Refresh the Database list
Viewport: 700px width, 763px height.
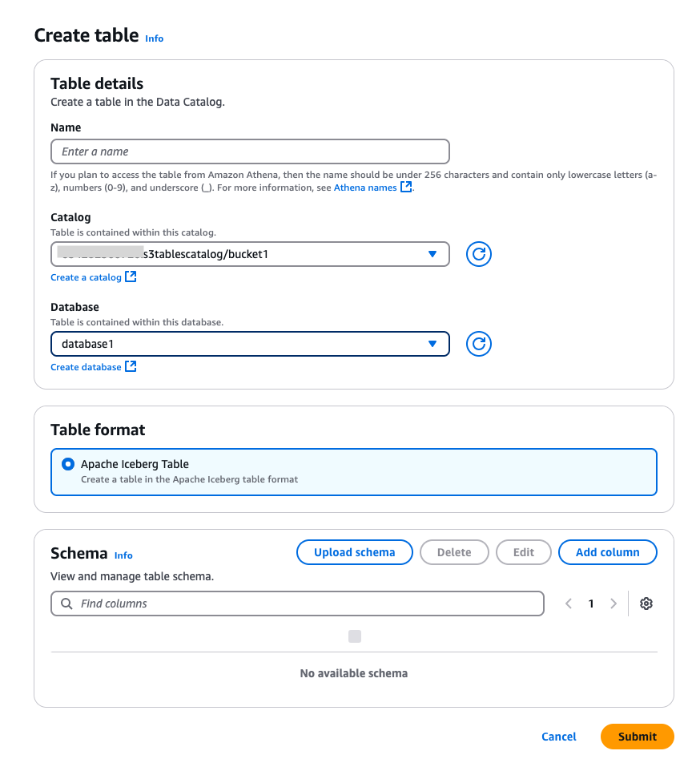[478, 344]
